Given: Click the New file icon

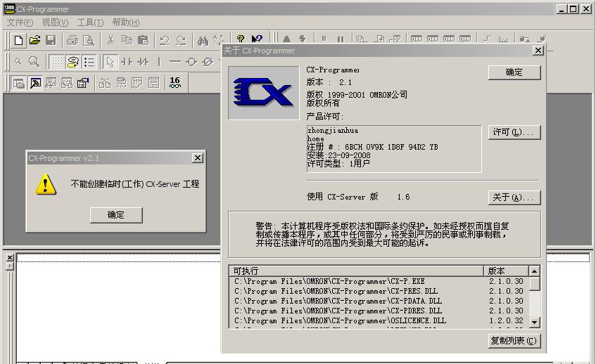Looking at the screenshot, I should 19,41.
